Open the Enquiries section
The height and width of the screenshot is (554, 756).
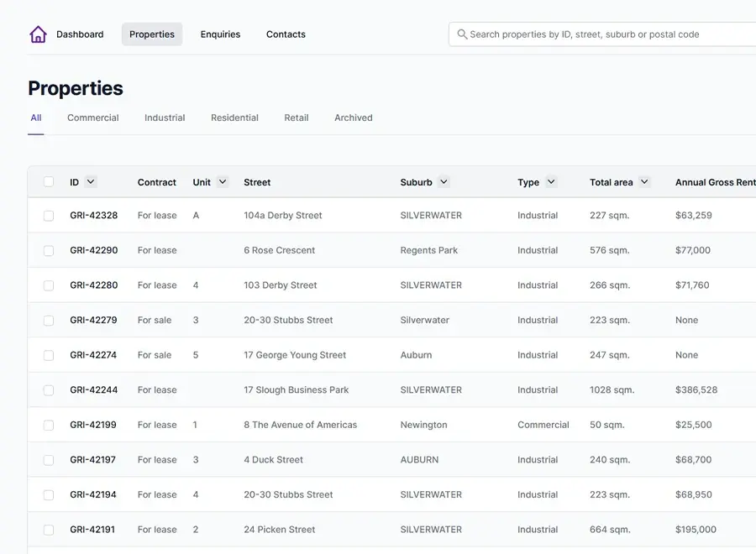220,34
